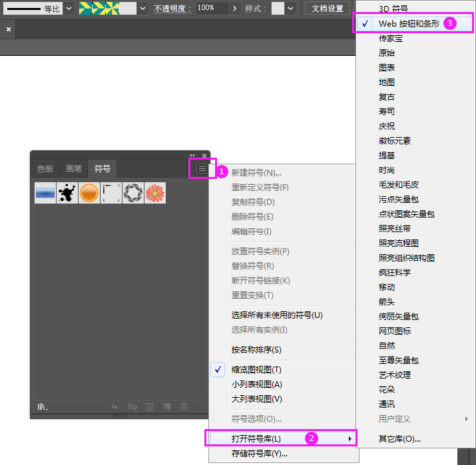The width and height of the screenshot is (476, 465).
Task: Open the Symbol Libraries menu icon
Action: (43, 406)
